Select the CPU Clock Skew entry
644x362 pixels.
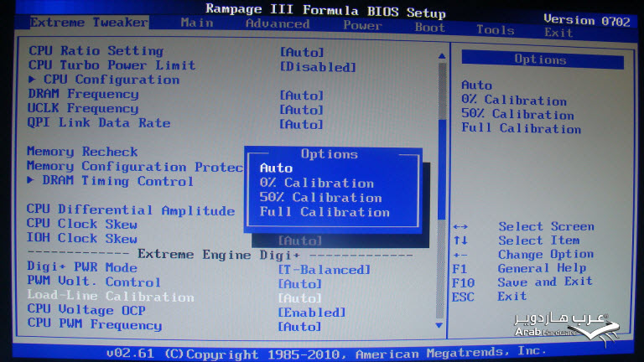click(x=81, y=224)
